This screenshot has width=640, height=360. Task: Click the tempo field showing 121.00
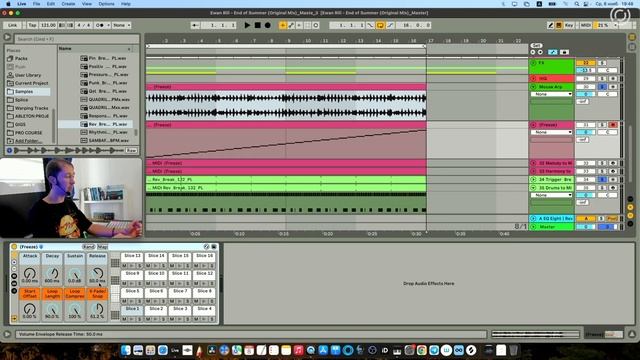[x=48, y=25]
